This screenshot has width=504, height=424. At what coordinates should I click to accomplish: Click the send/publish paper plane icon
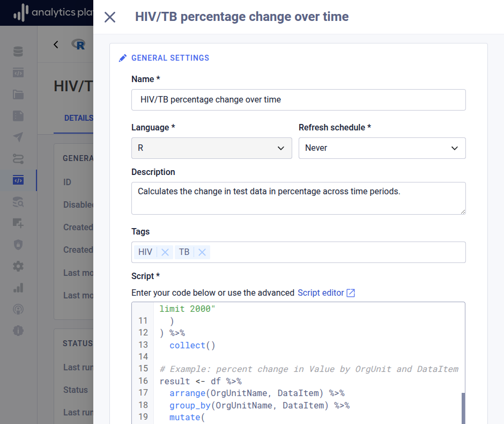pyautogui.click(x=18, y=137)
